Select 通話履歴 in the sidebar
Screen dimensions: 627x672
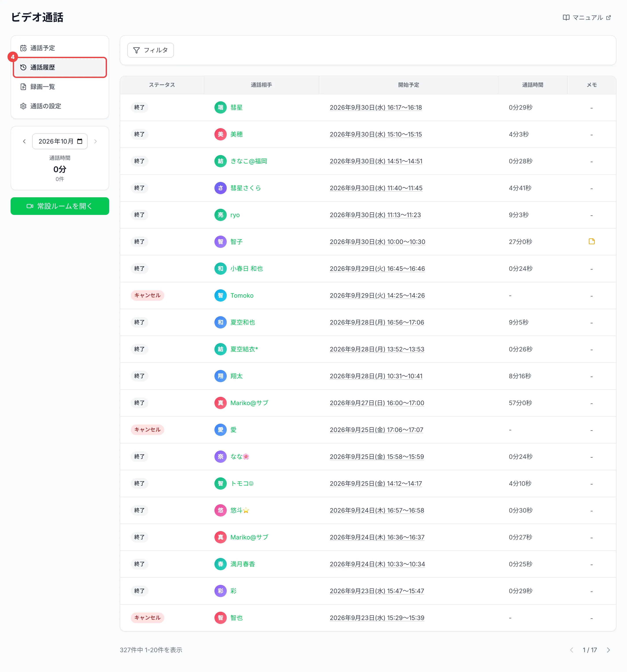[60, 67]
